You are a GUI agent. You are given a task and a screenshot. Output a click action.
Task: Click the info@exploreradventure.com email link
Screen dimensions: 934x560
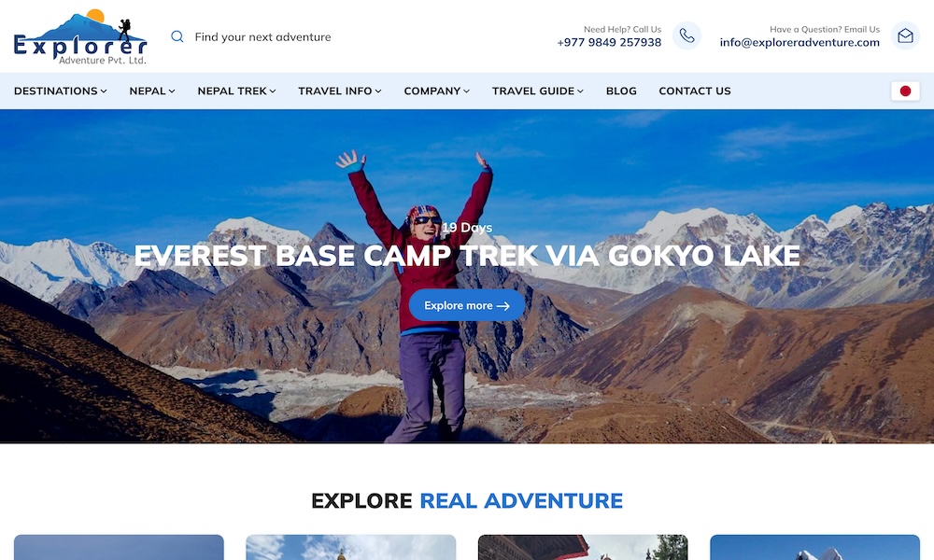[800, 42]
